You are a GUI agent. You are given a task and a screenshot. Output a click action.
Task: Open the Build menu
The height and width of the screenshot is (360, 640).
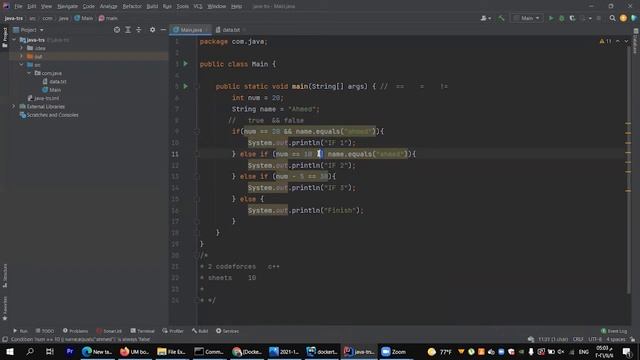point(152,7)
